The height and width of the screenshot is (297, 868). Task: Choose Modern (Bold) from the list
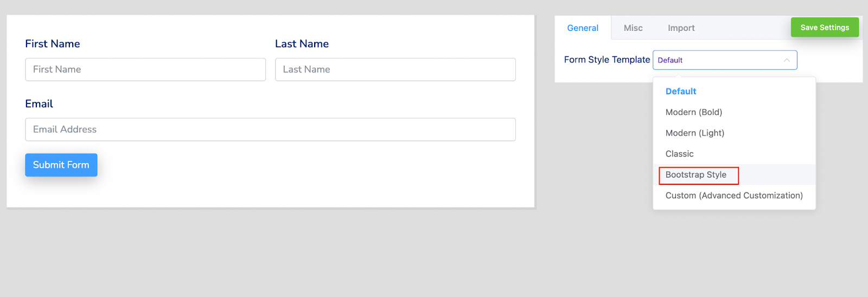click(693, 112)
